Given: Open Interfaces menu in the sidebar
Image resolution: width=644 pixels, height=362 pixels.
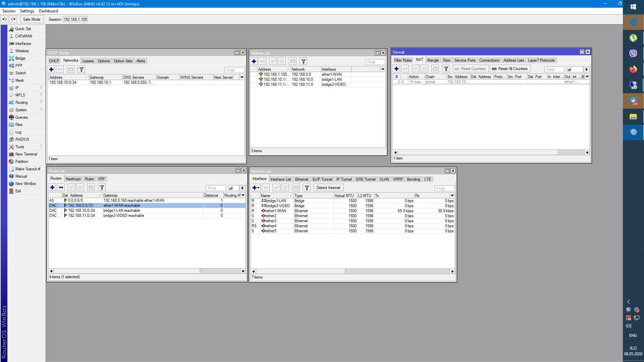Looking at the screenshot, I should point(23,44).
